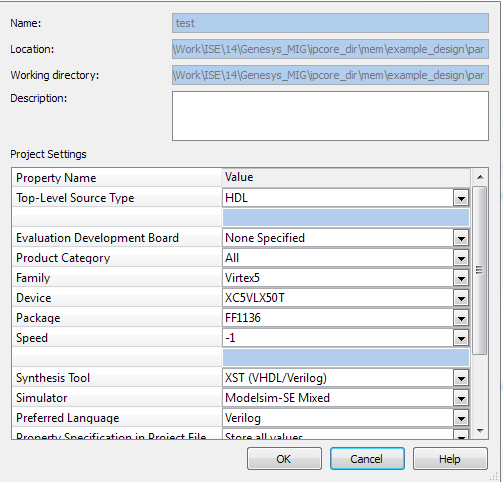
Task: Expand the Preferred Language dropdown
Action: point(461,418)
